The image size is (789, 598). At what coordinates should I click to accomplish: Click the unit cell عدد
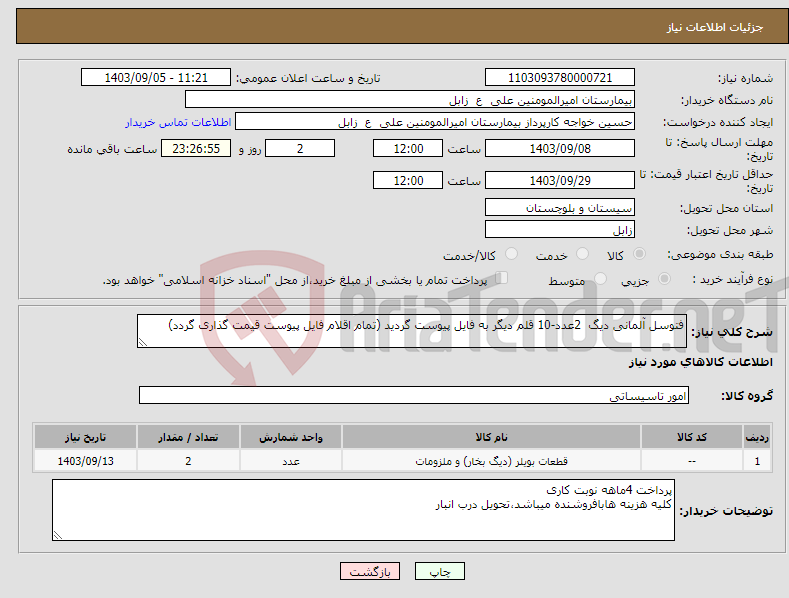click(291, 461)
